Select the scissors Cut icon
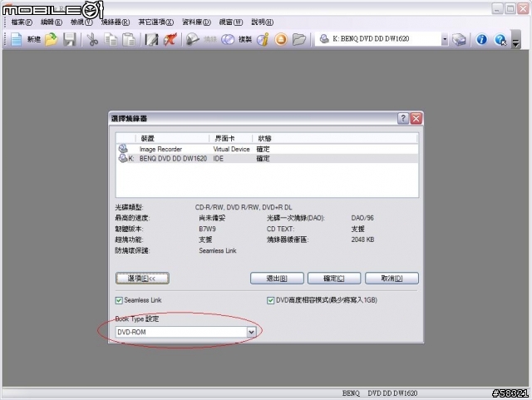Viewport: 532px width, 400px height. click(x=92, y=39)
